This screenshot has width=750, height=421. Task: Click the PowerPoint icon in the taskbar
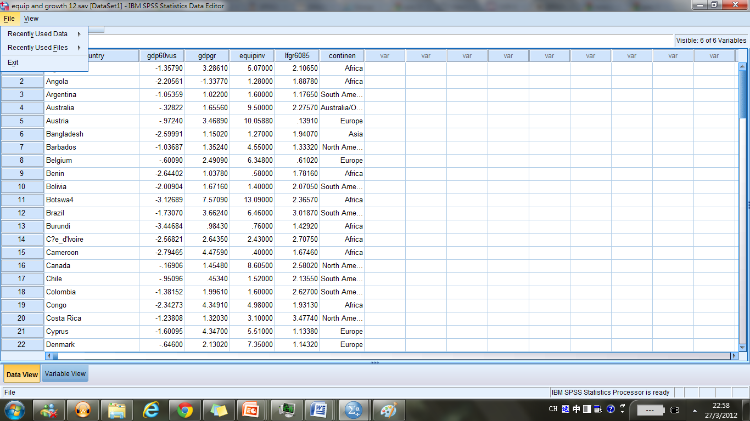coord(251,409)
